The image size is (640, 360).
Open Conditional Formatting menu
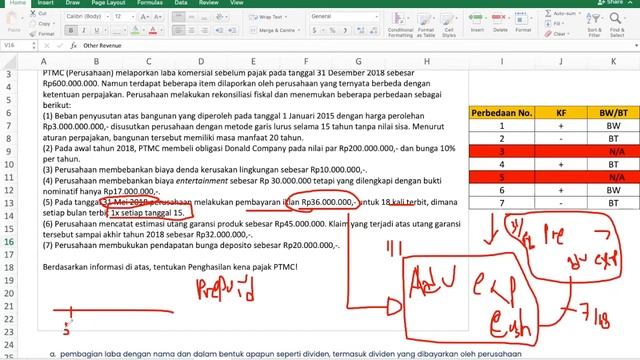point(400,25)
